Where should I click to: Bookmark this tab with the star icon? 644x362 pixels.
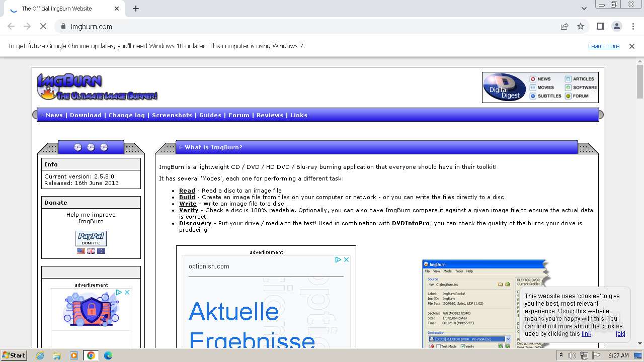[581, 27]
